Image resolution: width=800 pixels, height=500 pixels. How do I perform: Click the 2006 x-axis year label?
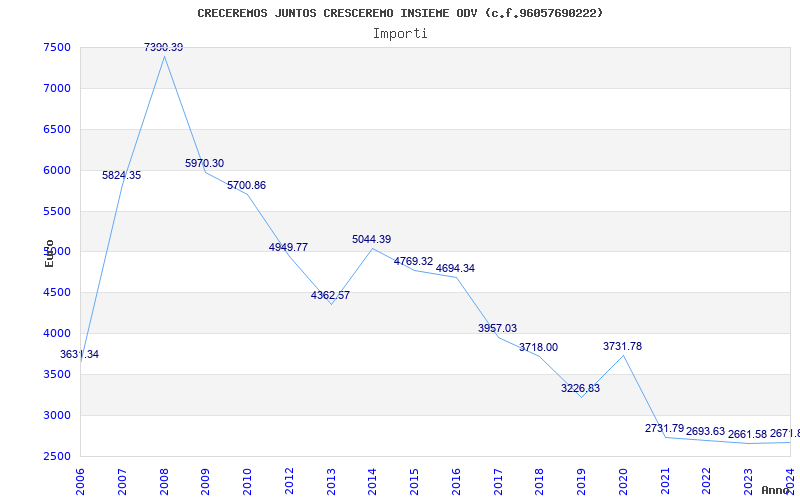pyautogui.click(x=80, y=482)
